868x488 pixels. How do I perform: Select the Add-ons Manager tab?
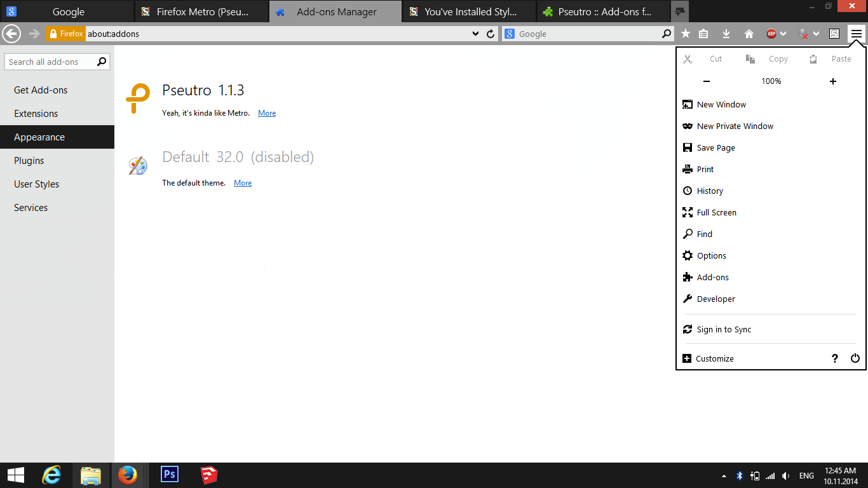click(336, 11)
